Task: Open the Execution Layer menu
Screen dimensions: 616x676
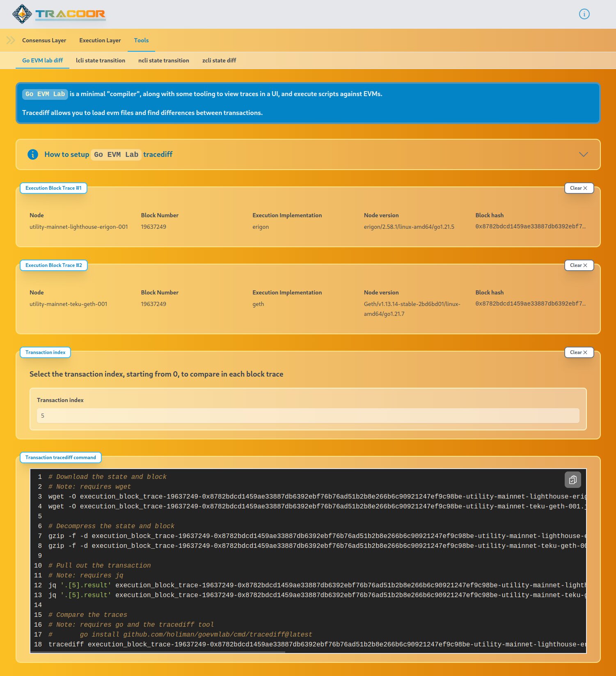Action: tap(100, 40)
